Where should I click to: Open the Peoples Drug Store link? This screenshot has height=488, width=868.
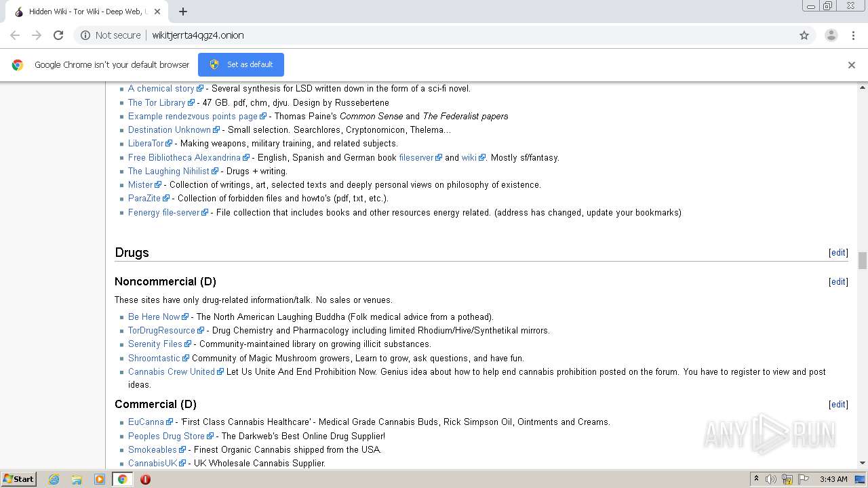(x=166, y=436)
